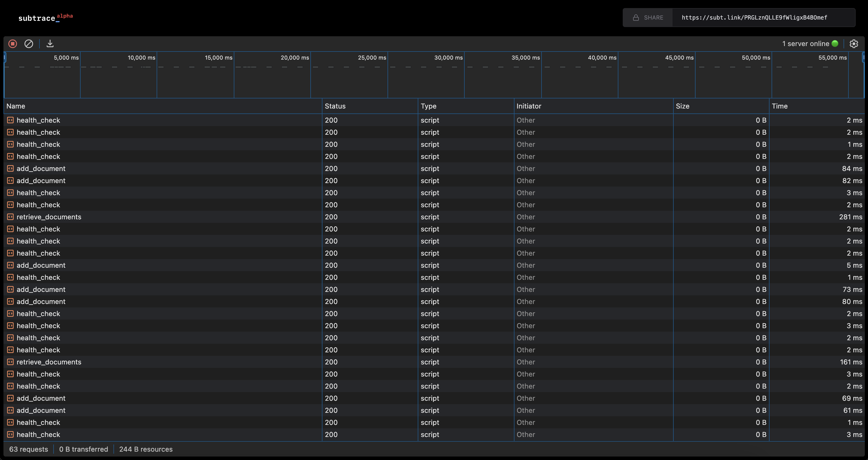868x460 pixels.
Task: Select the add_document request taking 80 ms
Action: click(x=434, y=302)
